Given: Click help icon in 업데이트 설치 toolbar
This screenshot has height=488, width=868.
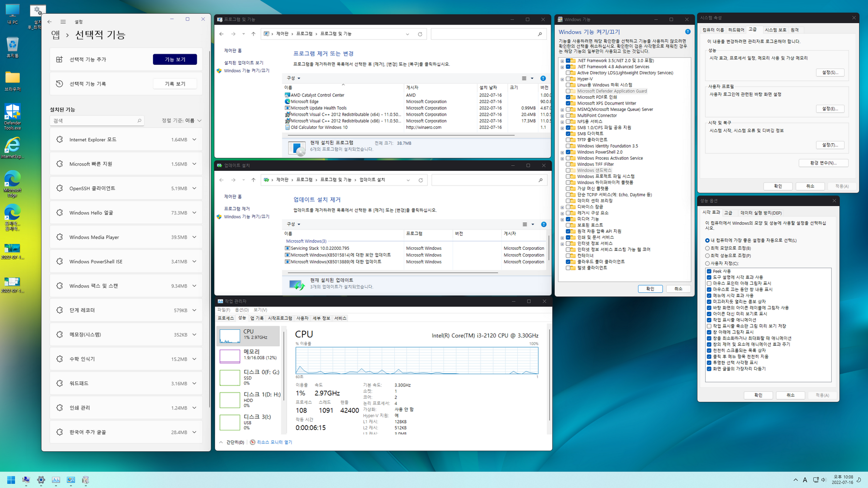Looking at the screenshot, I should 543,225.
